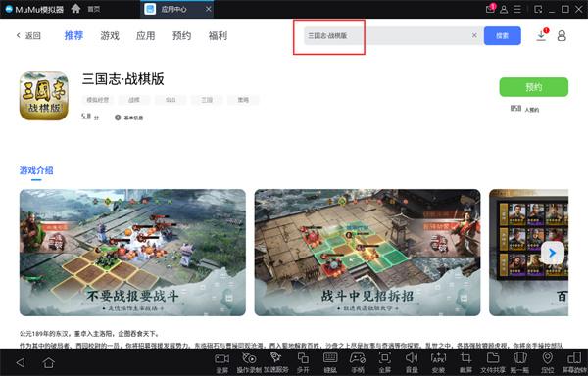Close the 应用中心 tab

(x=209, y=9)
